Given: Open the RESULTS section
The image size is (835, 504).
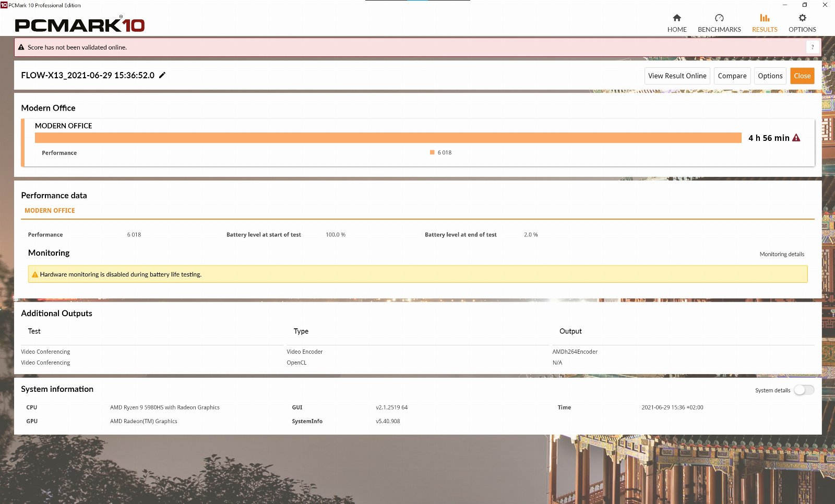Looking at the screenshot, I should tap(765, 23).
